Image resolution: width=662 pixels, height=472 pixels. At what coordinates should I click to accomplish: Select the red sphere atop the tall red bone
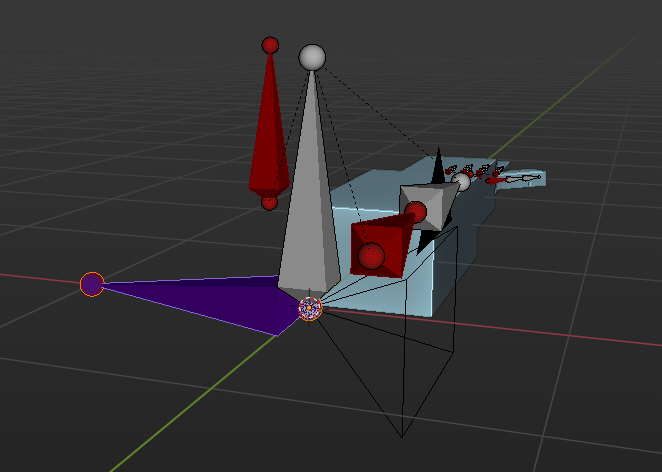tap(270, 45)
